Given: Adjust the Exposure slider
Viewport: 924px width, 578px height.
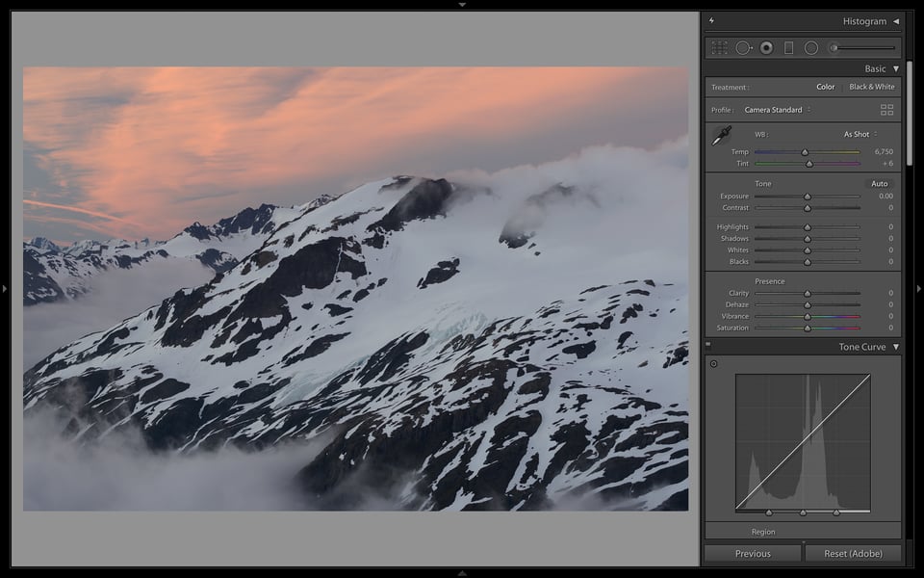Looking at the screenshot, I should coord(808,197).
